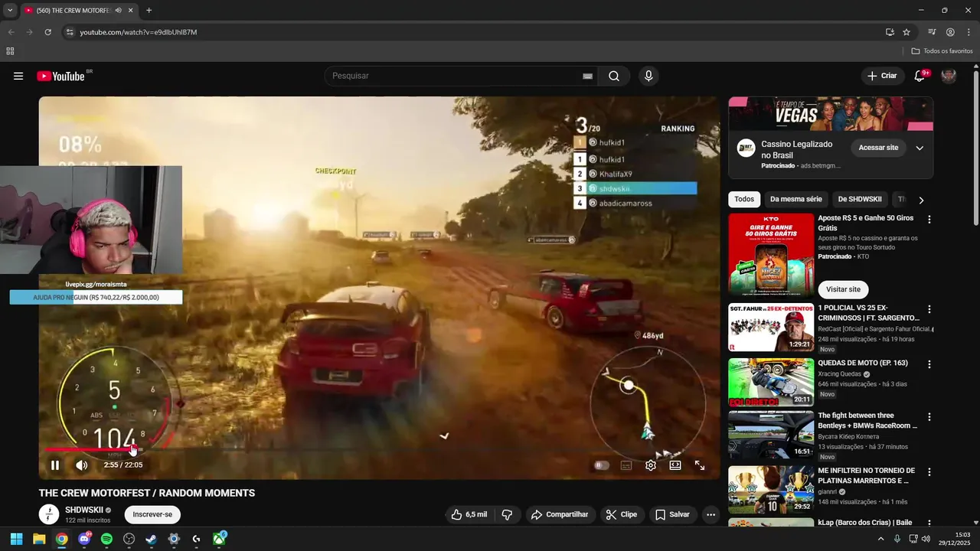980x551 pixels.
Task: Toggle subtitles on the player
Action: (x=626, y=465)
